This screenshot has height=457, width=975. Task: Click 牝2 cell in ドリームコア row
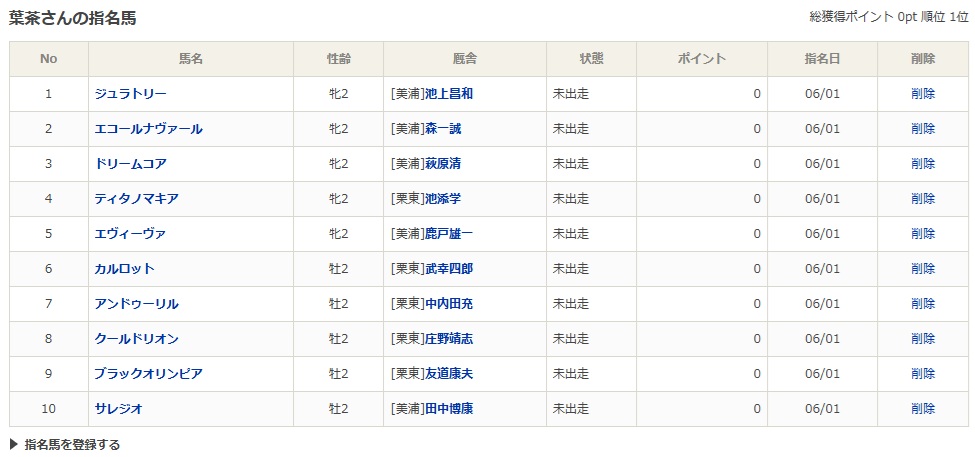338,164
